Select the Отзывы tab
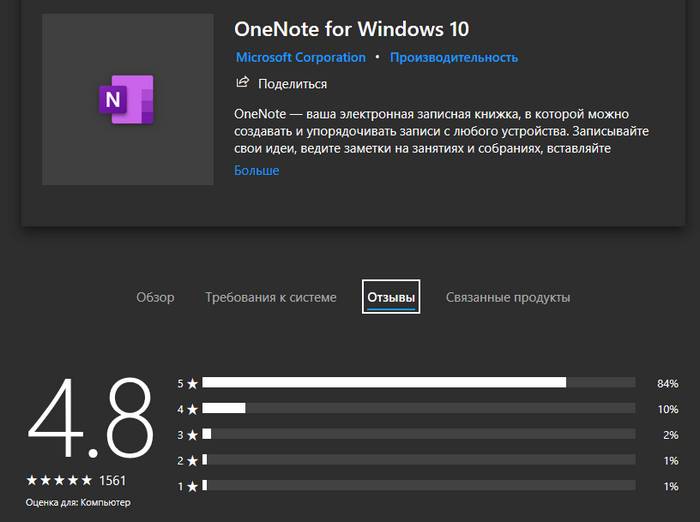The height and width of the screenshot is (522, 700). click(391, 297)
